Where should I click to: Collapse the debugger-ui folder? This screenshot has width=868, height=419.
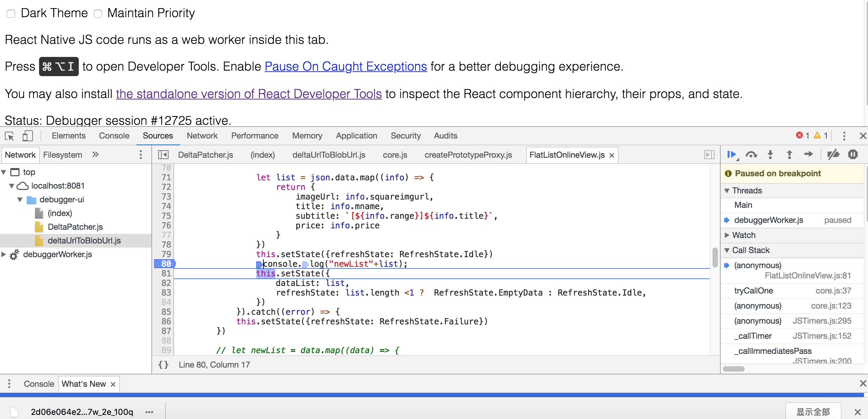pyautogui.click(x=20, y=200)
